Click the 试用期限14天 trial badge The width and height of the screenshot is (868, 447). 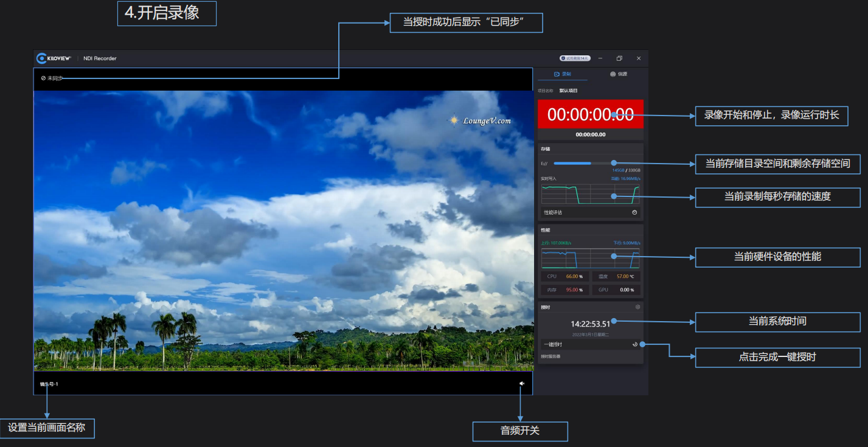tap(574, 58)
